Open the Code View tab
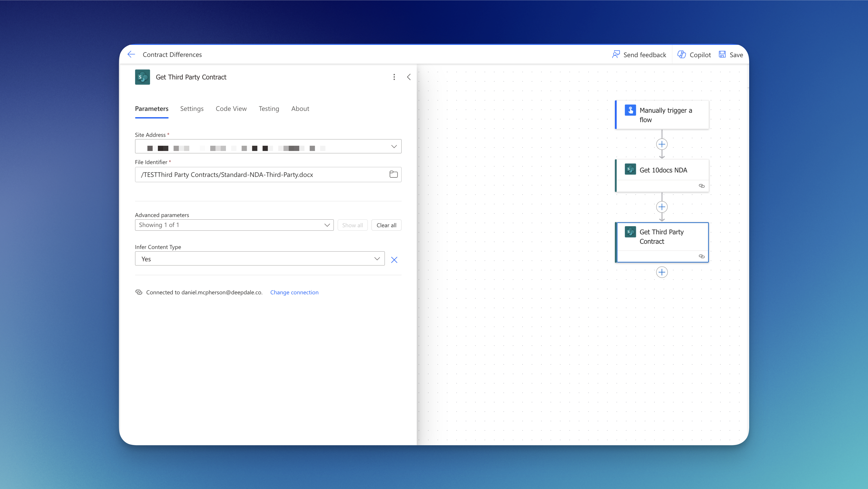Screen dimensions: 868x489 [231, 108]
